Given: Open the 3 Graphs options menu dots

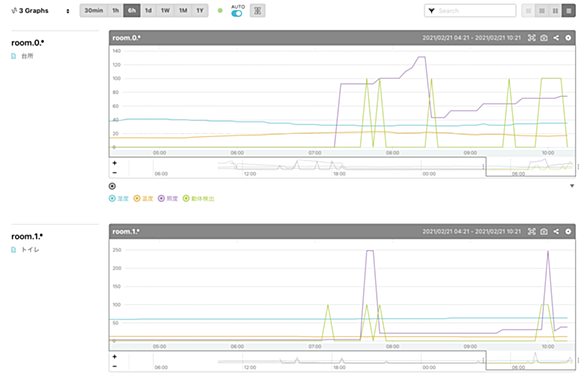Looking at the screenshot, I should click(x=68, y=11).
